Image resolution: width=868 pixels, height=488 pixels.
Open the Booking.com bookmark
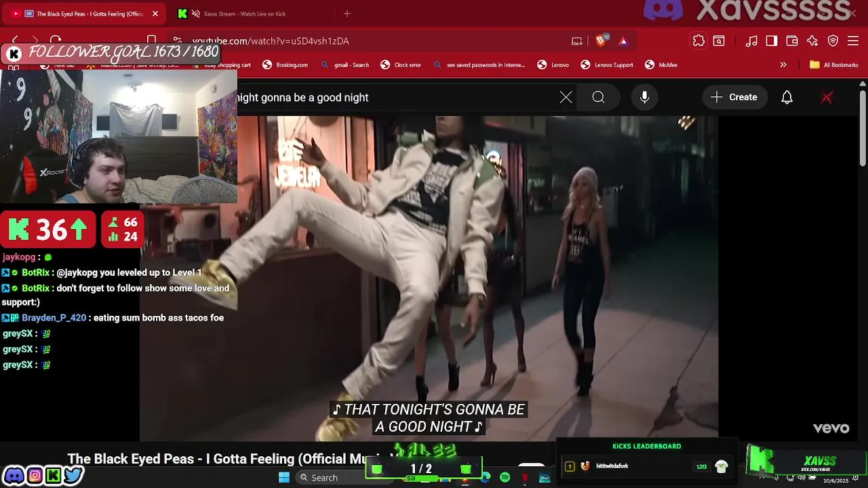(285, 65)
